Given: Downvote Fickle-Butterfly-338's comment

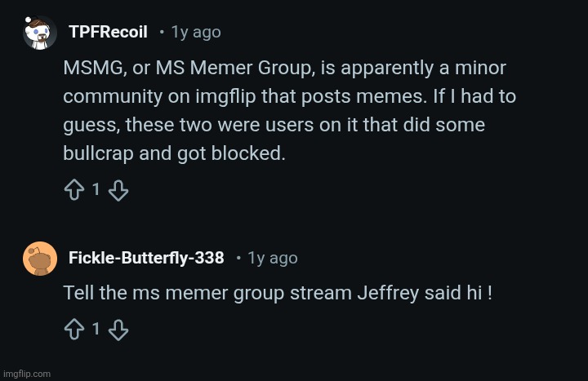Looking at the screenshot, I should pos(118,330).
